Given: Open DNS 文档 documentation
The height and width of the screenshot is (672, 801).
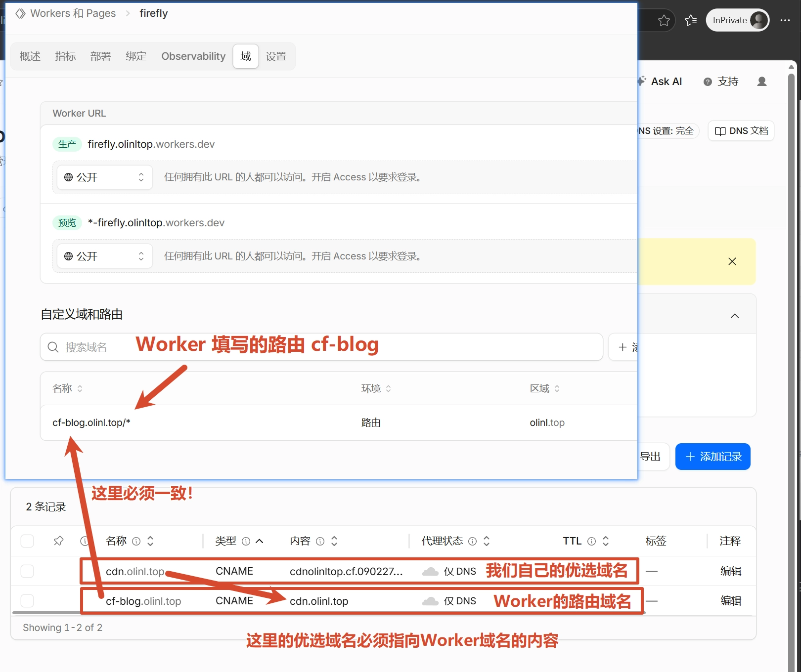Looking at the screenshot, I should pos(741,131).
